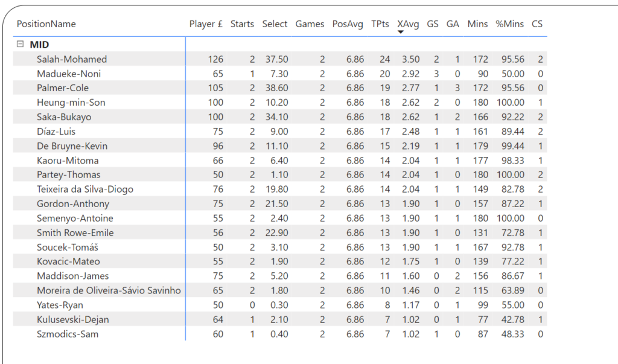Sort by Select column header
618x364 pixels.
tap(275, 24)
